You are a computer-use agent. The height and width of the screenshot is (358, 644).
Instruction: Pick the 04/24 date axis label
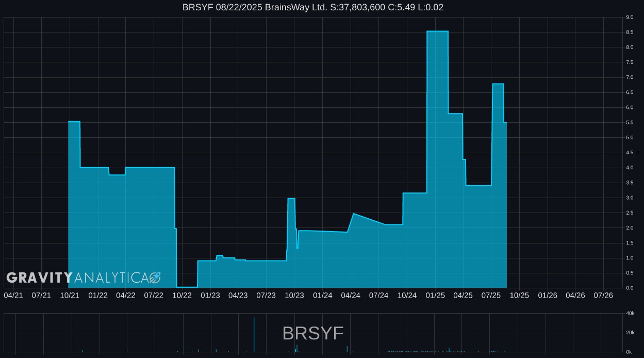[x=351, y=295]
